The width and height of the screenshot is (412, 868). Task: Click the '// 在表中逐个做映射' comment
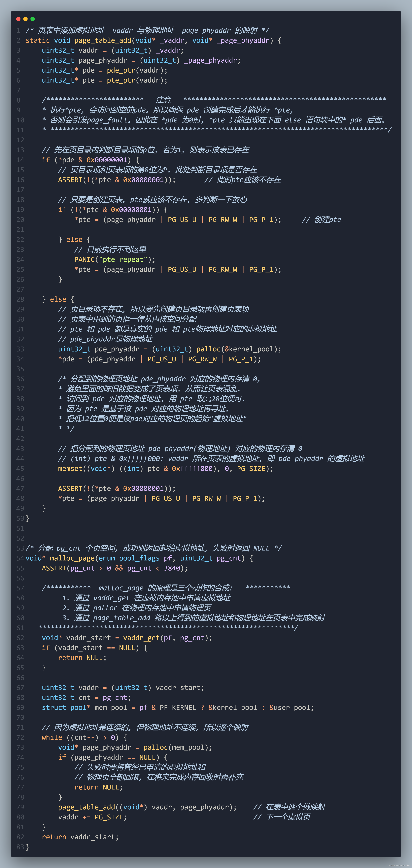coord(289,807)
